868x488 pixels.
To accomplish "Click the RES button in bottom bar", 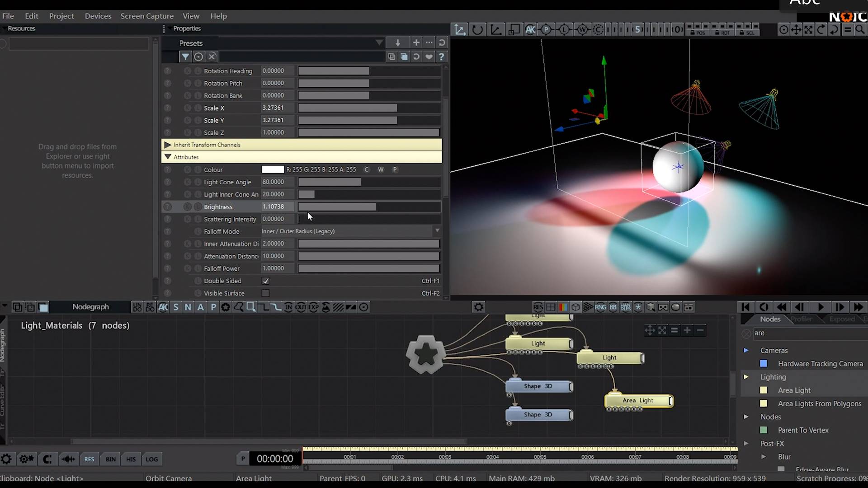I will 90,459.
